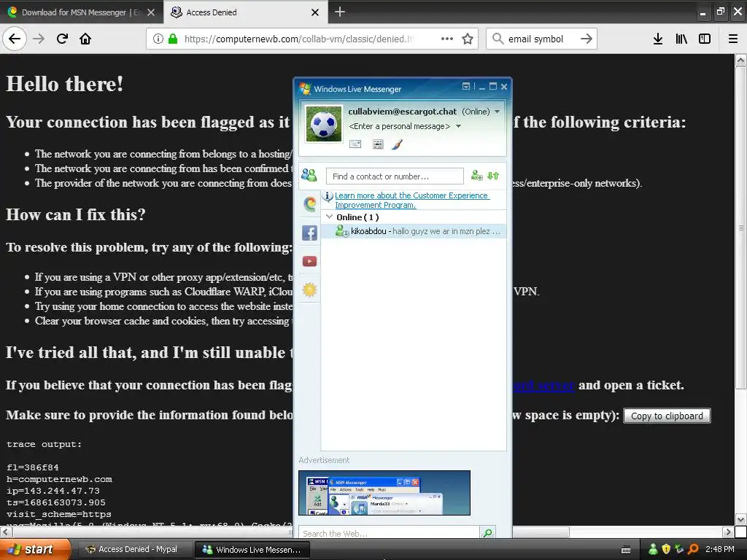Click the personal message field
The width and height of the screenshot is (747, 560).
(x=399, y=126)
